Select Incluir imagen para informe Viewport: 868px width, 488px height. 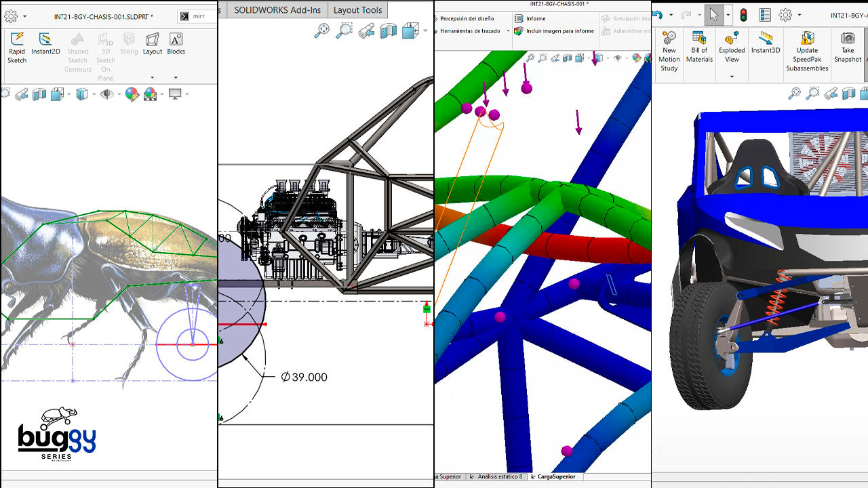click(554, 31)
